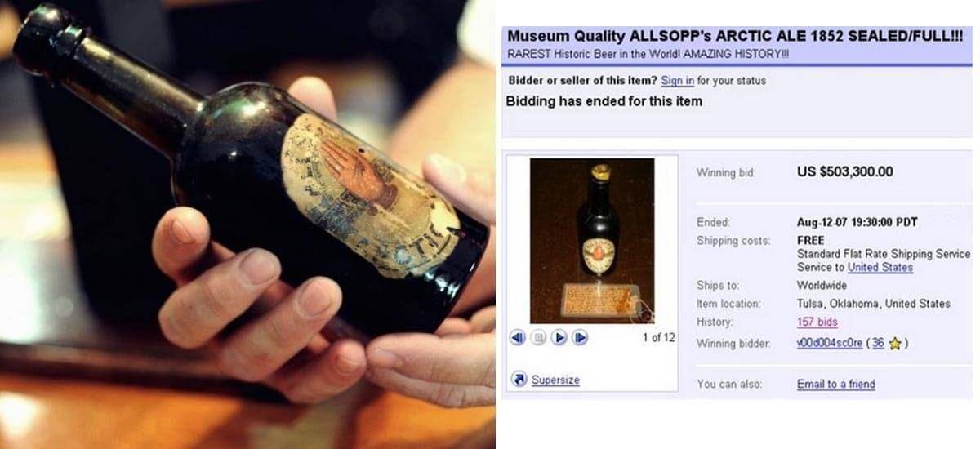Click the Tulsa, Oklahoma item location text
The width and height of the screenshot is (980, 449).
(874, 304)
